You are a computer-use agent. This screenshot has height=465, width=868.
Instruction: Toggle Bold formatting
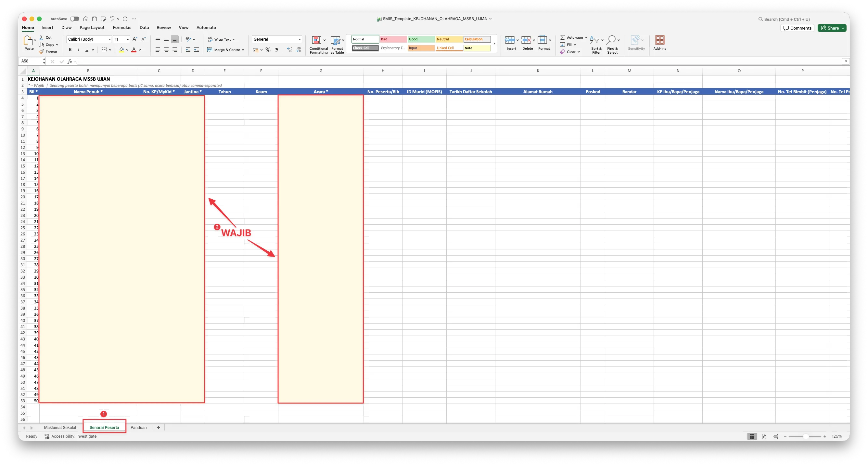[x=70, y=49]
